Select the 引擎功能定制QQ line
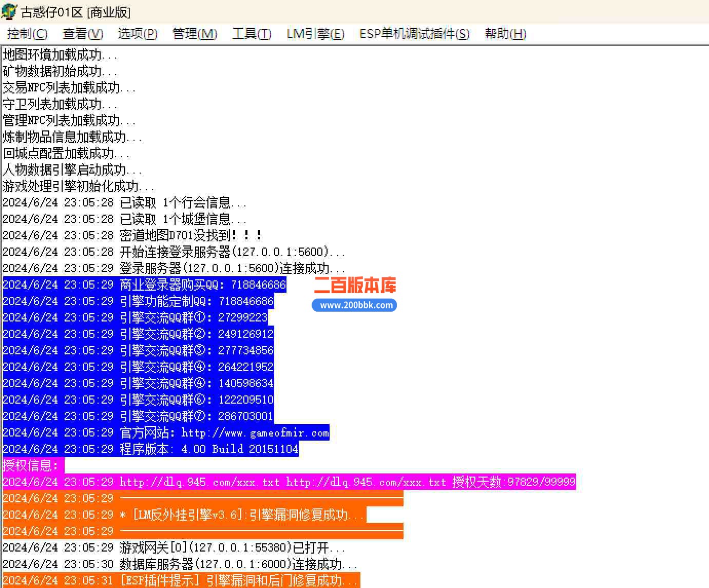The width and height of the screenshot is (709, 588). [138, 301]
